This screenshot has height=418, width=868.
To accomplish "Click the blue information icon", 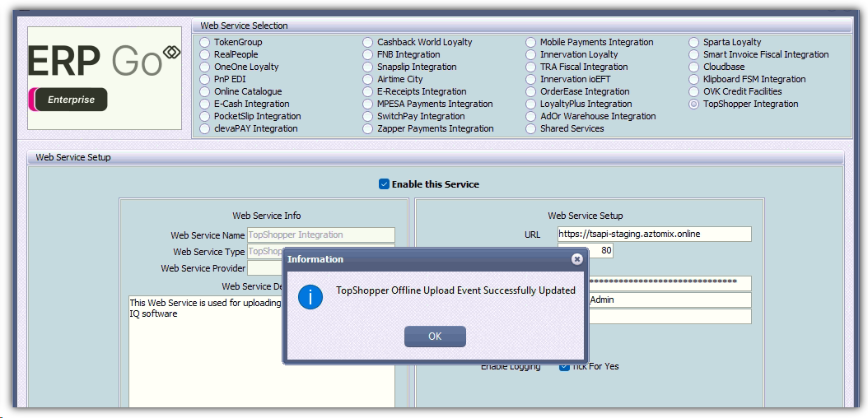I will [x=310, y=297].
